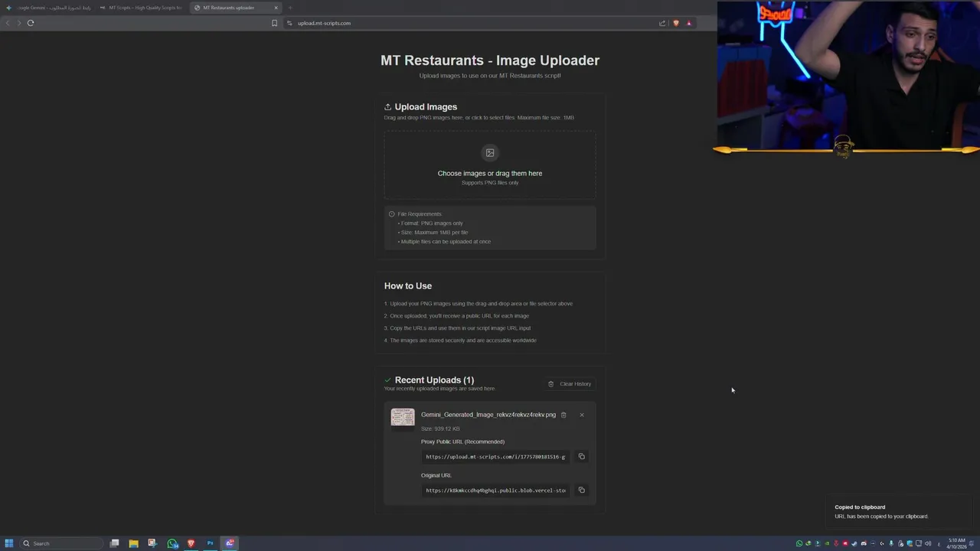The image size is (980, 551).
Task: Select the Proxy Public URL field
Action: click(x=495, y=457)
